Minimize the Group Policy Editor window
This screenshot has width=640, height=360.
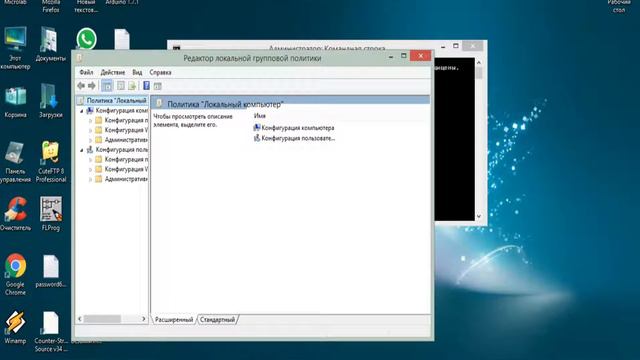point(391,56)
